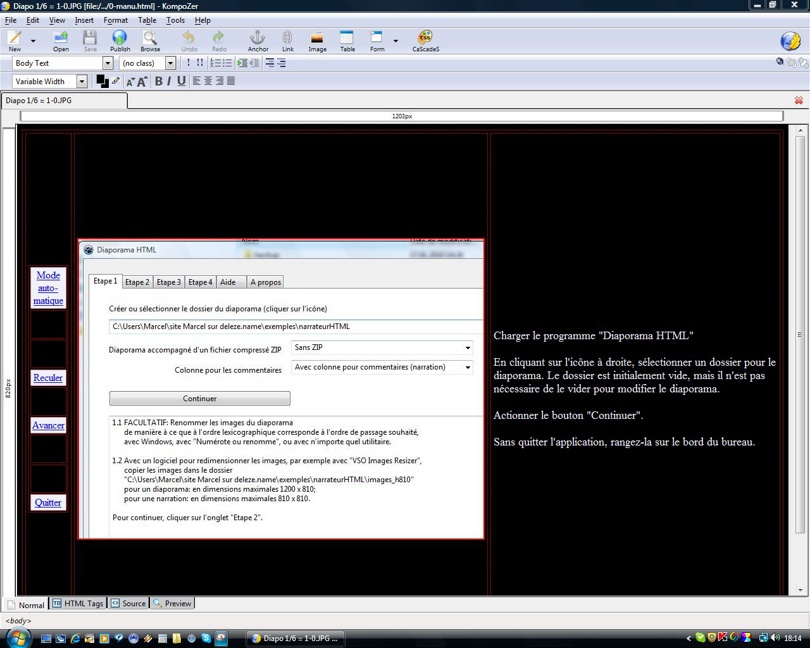Click the Save toolbar icon
The image size is (810, 648).
90,41
